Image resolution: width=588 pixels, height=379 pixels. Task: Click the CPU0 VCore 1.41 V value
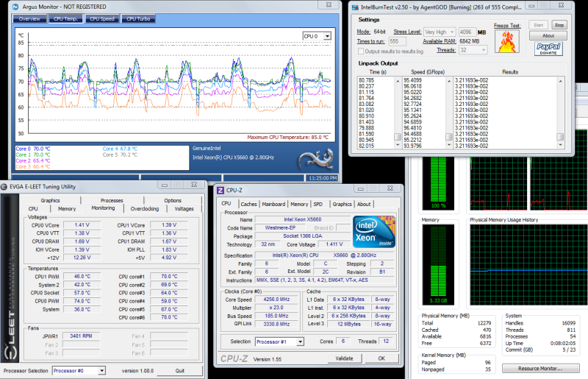pos(82,225)
